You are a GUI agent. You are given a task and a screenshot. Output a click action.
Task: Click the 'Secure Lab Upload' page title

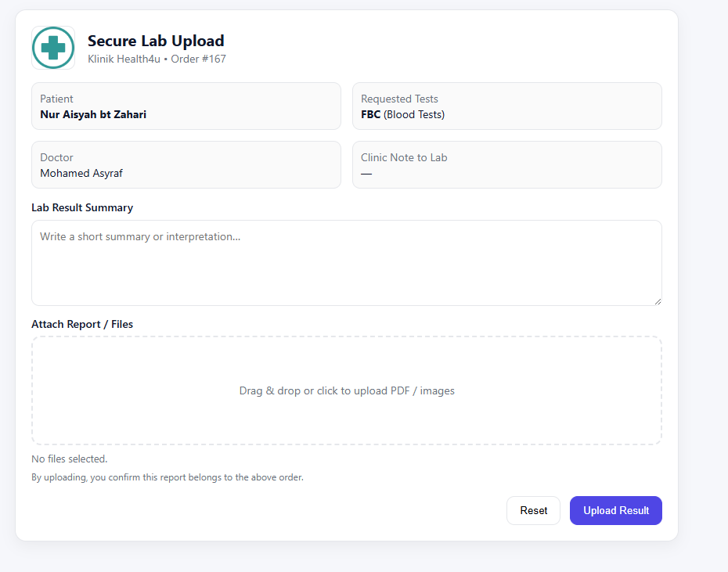[155, 41]
